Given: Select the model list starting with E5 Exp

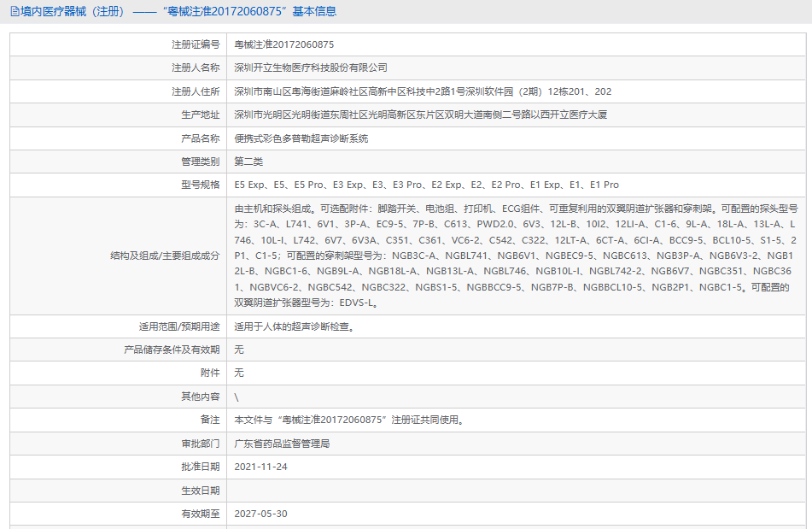Looking at the screenshot, I should (x=426, y=185).
